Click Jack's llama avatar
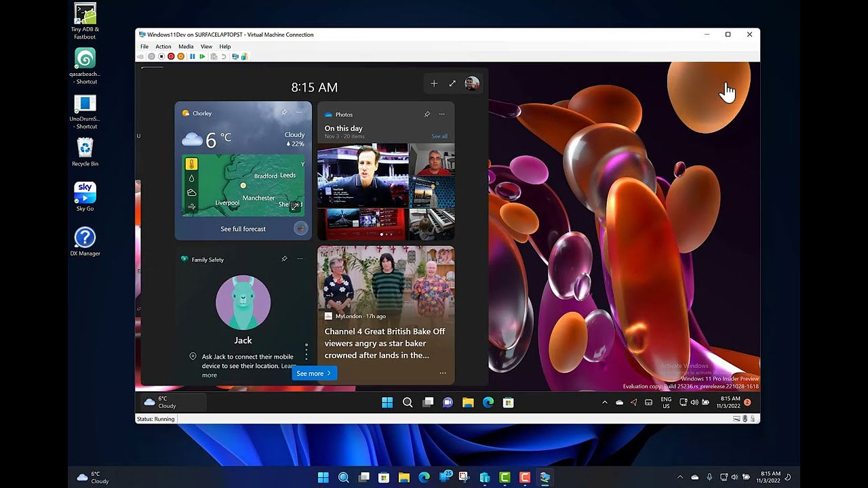The image size is (868, 488). click(x=243, y=302)
